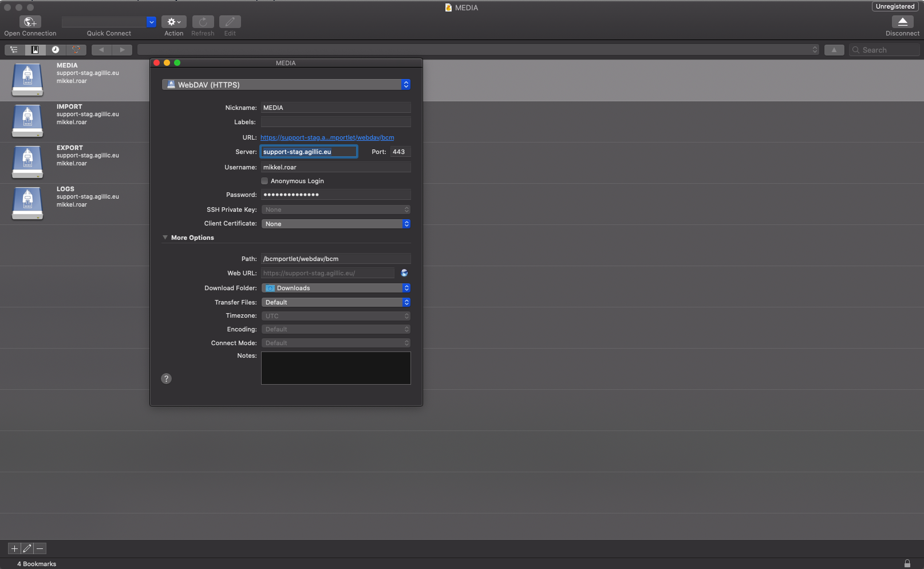This screenshot has height=569, width=924.
Task: Open the Download Folder dropdown
Action: [336, 288]
